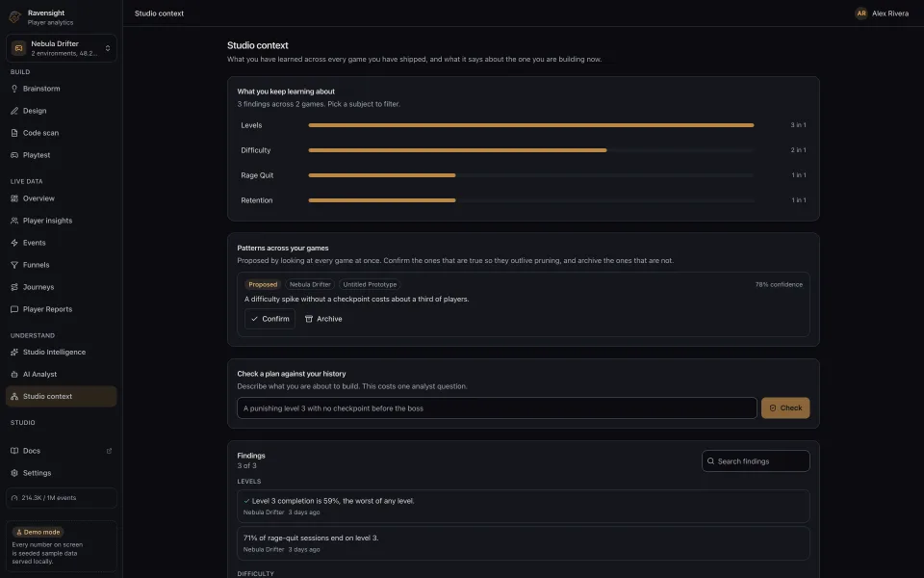This screenshot has height=578, width=924.
Task: Click the Untitled Prototype tag
Action: [370, 284]
